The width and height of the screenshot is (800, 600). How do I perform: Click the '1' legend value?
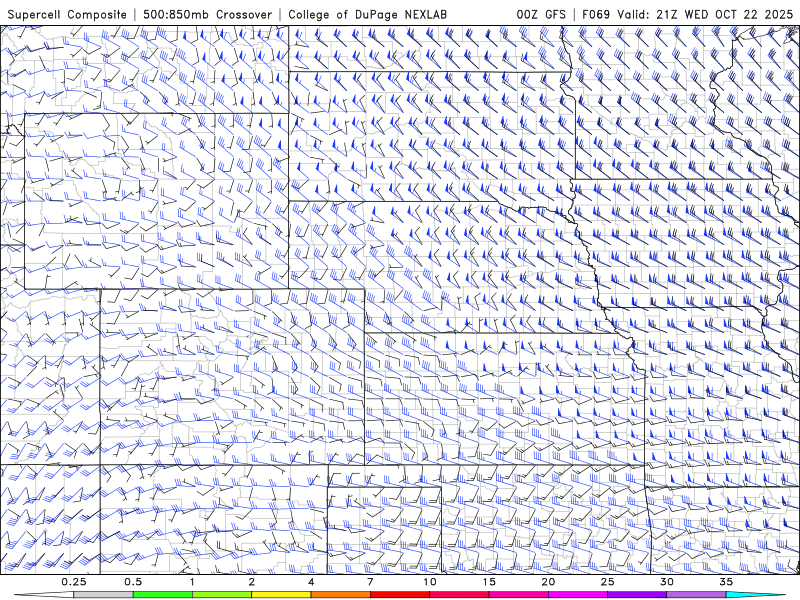[x=192, y=582]
